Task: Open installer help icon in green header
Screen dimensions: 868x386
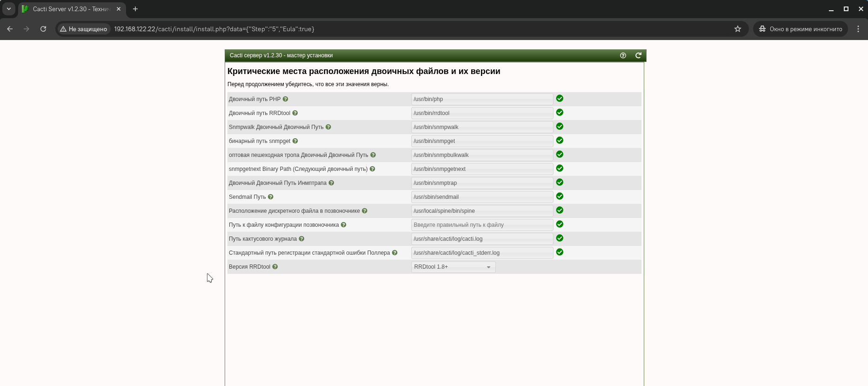Action: 623,55
